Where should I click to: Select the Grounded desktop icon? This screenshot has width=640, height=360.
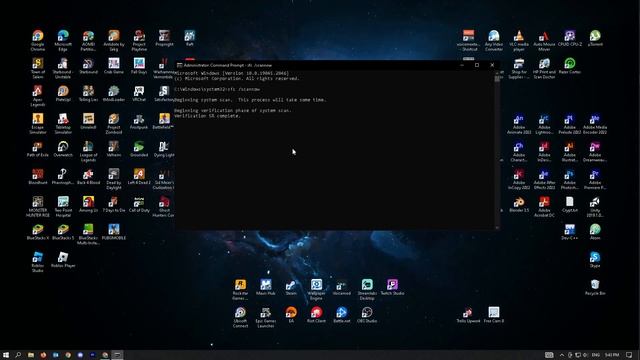139,149
